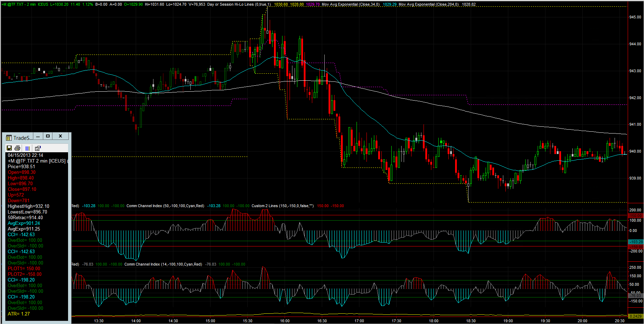Click the blue grid icon in toolbar
The height and width of the screenshot is (324, 644).
(28, 148)
